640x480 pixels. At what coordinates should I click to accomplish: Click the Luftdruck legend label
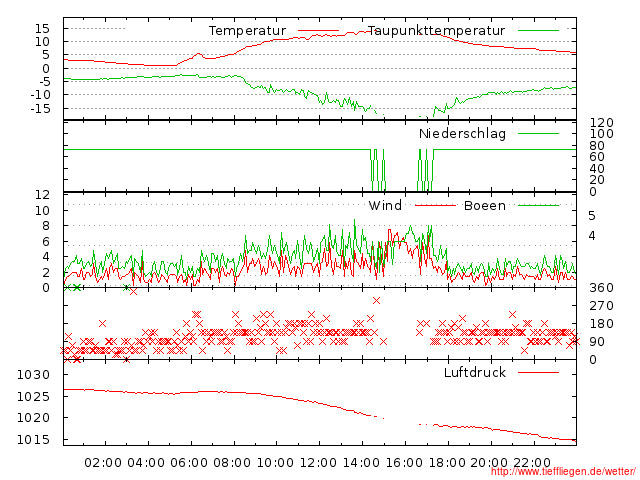point(475,372)
